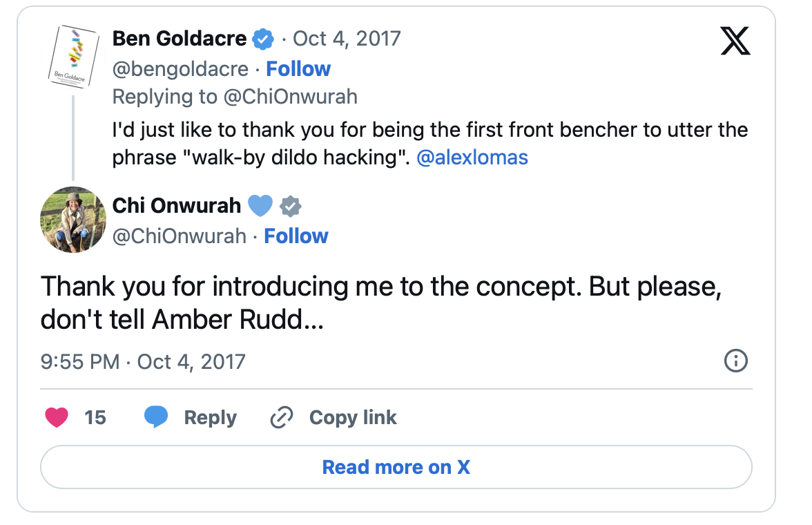Viewport: 812px width, 525px height.
Task: Click the chain link copy icon
Action: pos(281,418)
